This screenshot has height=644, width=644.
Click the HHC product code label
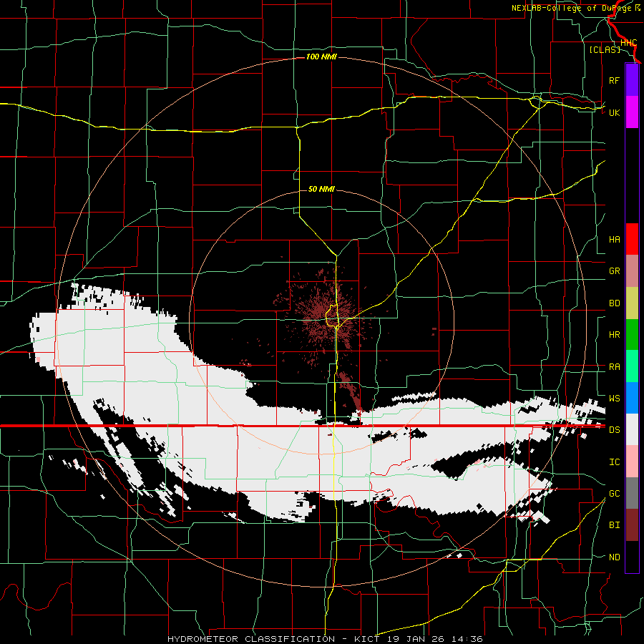tap(628, 43)
